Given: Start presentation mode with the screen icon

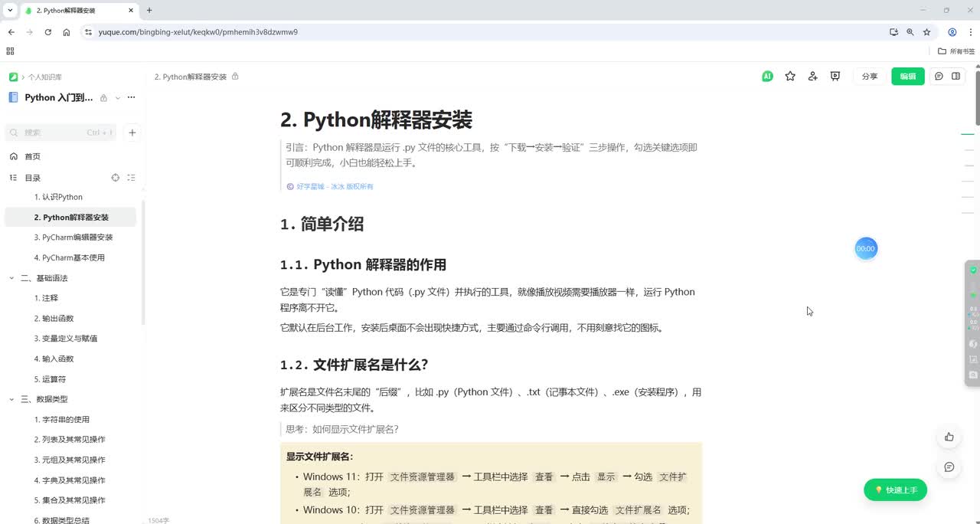Looking at the screenshot, I should pos(835,77).
